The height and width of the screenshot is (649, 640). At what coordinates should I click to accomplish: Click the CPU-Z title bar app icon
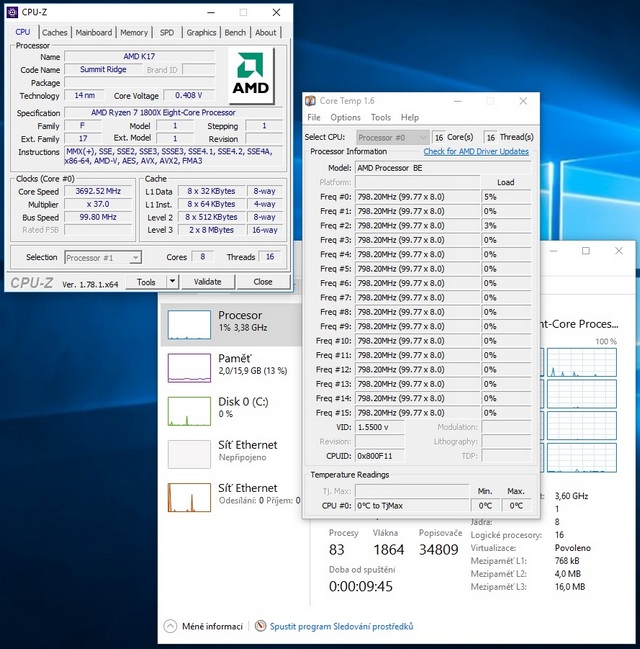(12, 12)
